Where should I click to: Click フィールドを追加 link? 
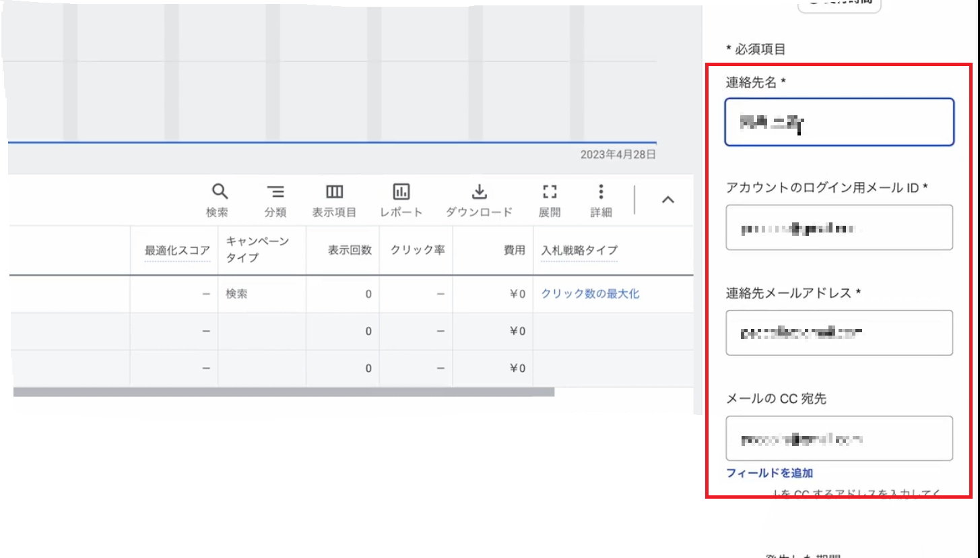coord(770,473)
